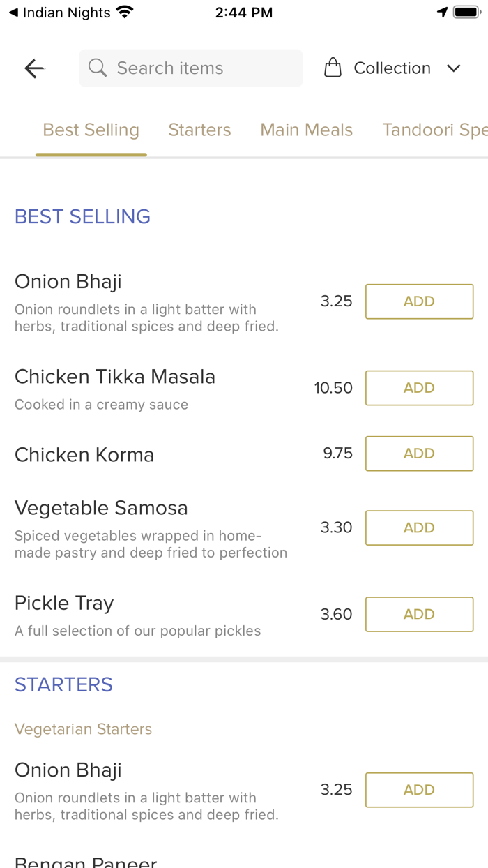Add Pickle Tray to order
This screenshot has height=868, width=488.
pos(419,614)
